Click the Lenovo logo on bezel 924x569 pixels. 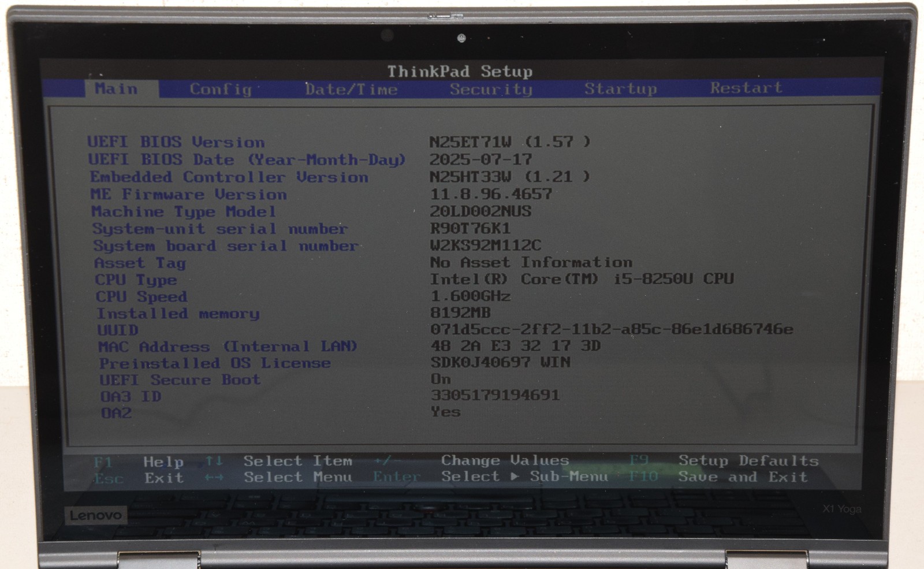pyautogui.click(x=95, y=515)
